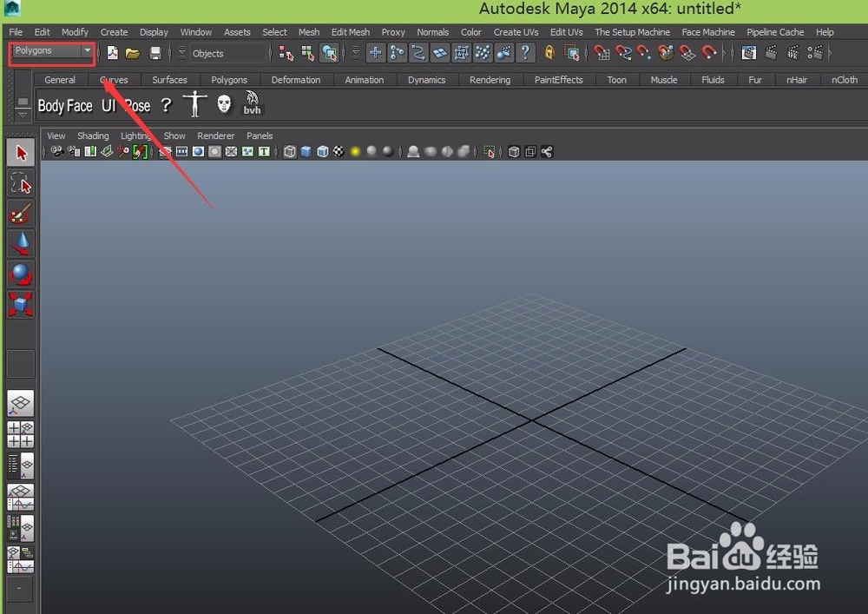Save the scene with the floppy icon
Image resolution: width=868 pixels, height=614 pixels.
click(x=155, y=53)
